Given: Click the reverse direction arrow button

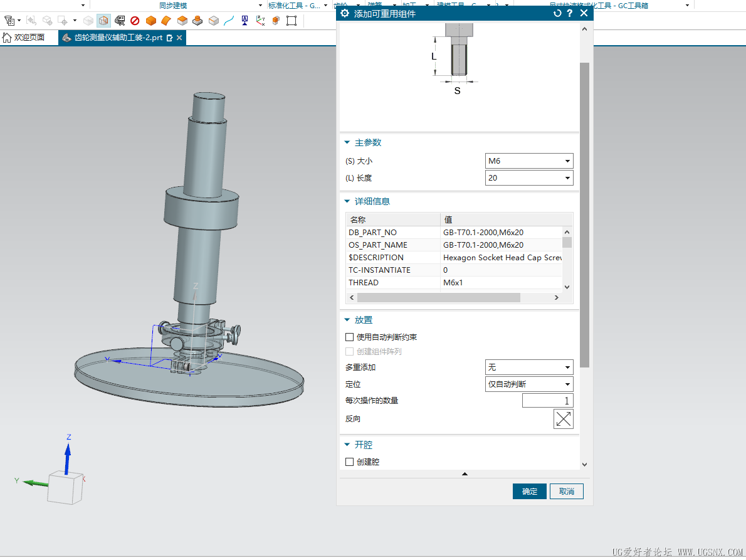Looking at the screenshot, I should (563, 419).
